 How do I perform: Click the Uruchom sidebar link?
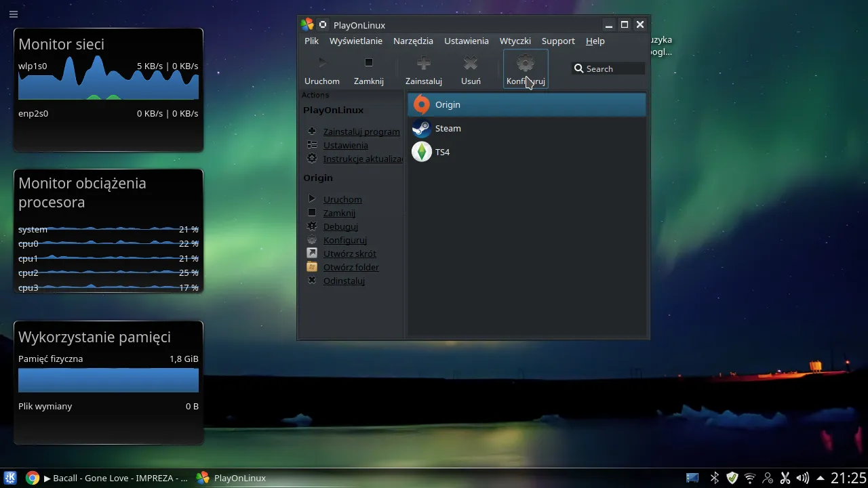(x=342, y=199)
